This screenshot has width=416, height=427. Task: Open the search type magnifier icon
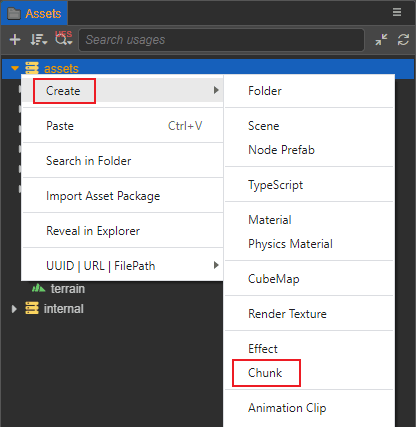63,40
